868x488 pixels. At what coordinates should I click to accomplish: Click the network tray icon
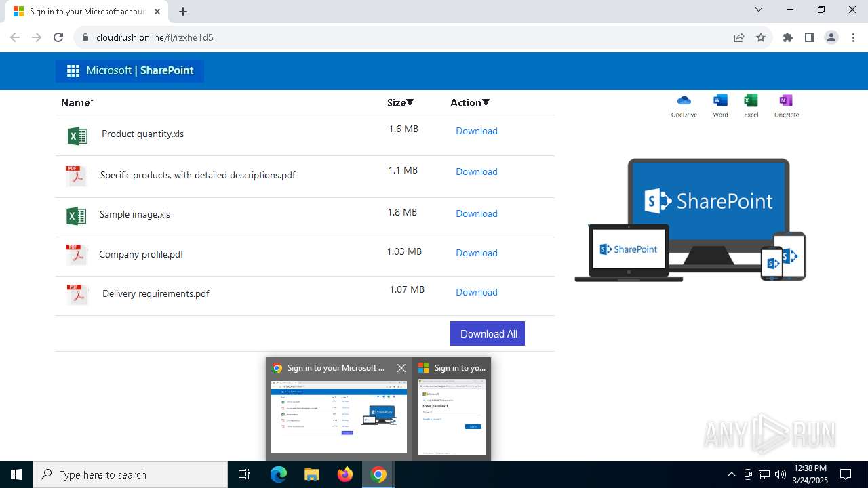click(764, 474)
